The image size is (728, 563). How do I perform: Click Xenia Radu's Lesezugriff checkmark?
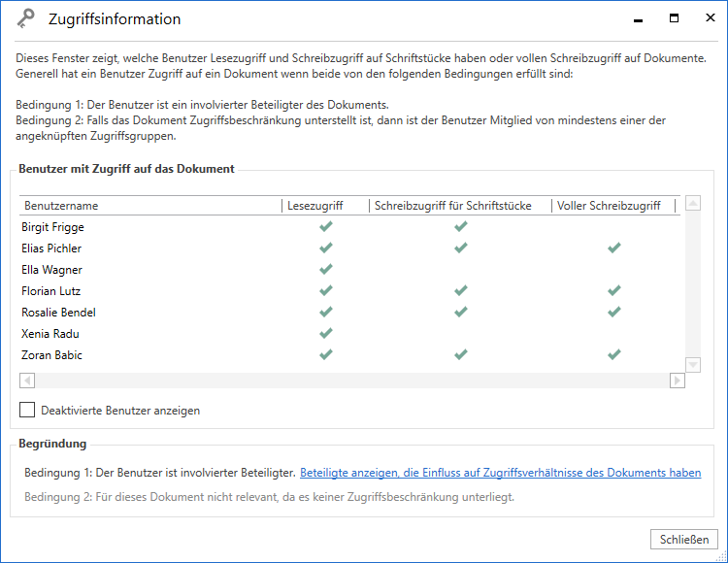(x=326, y=334)
